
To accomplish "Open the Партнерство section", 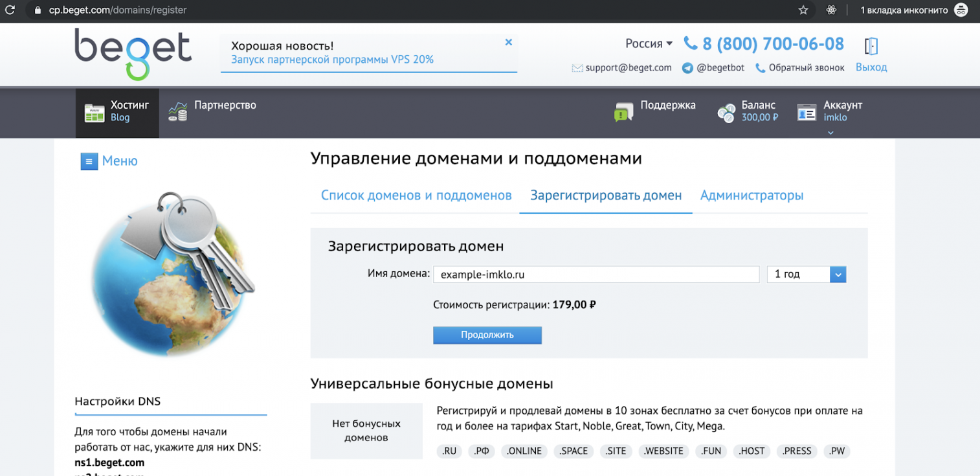I will [225, 105].
